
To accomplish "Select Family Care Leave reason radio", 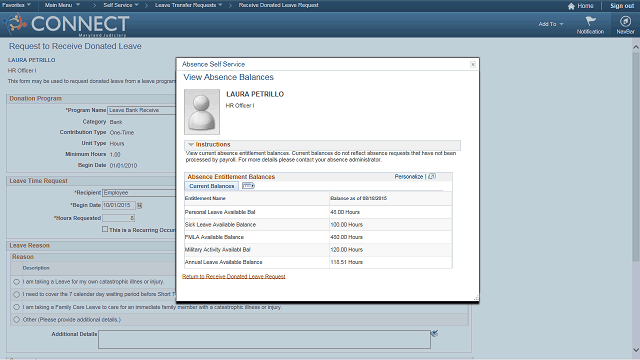I will point(16,307).
